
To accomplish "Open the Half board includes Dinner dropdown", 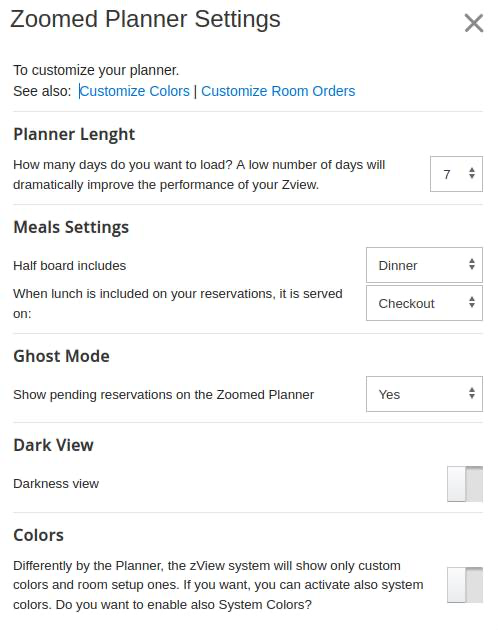I will pyautogui.click(x=424, y=265).
